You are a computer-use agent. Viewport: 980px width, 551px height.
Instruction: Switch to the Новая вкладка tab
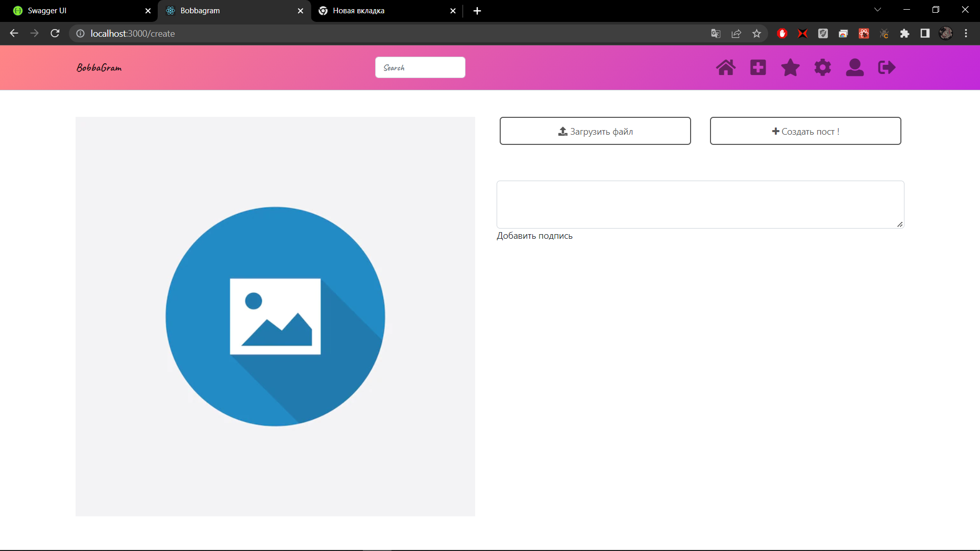tap(383, 11)
